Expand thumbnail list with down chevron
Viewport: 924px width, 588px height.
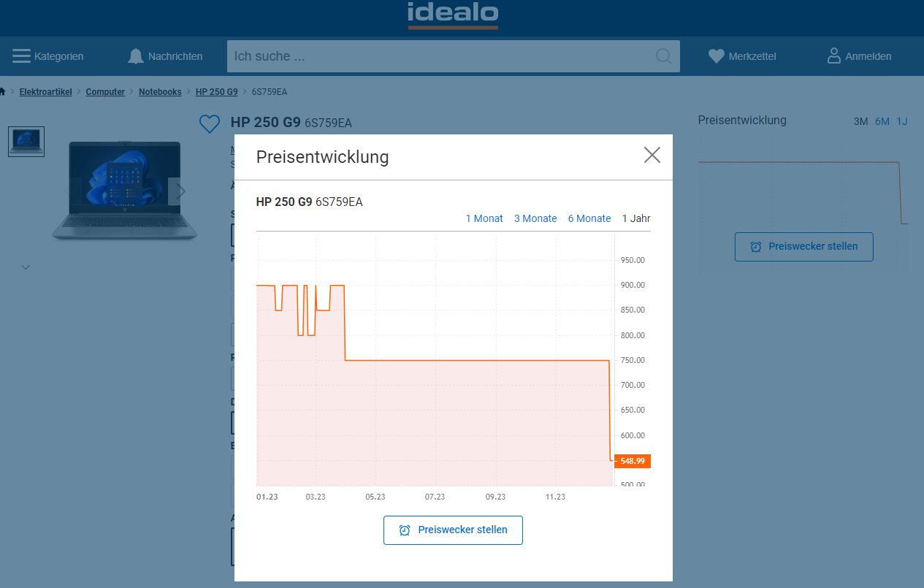click(x=26, y=267)
